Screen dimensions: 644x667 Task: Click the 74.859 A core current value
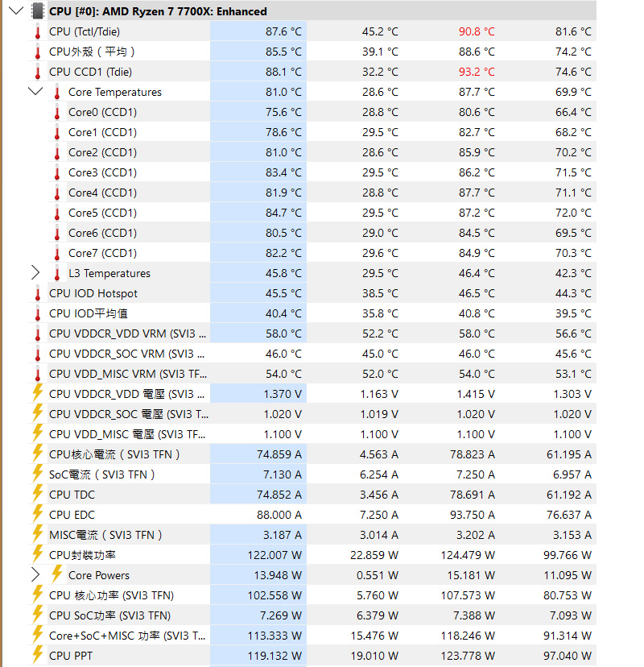(279, 454)
